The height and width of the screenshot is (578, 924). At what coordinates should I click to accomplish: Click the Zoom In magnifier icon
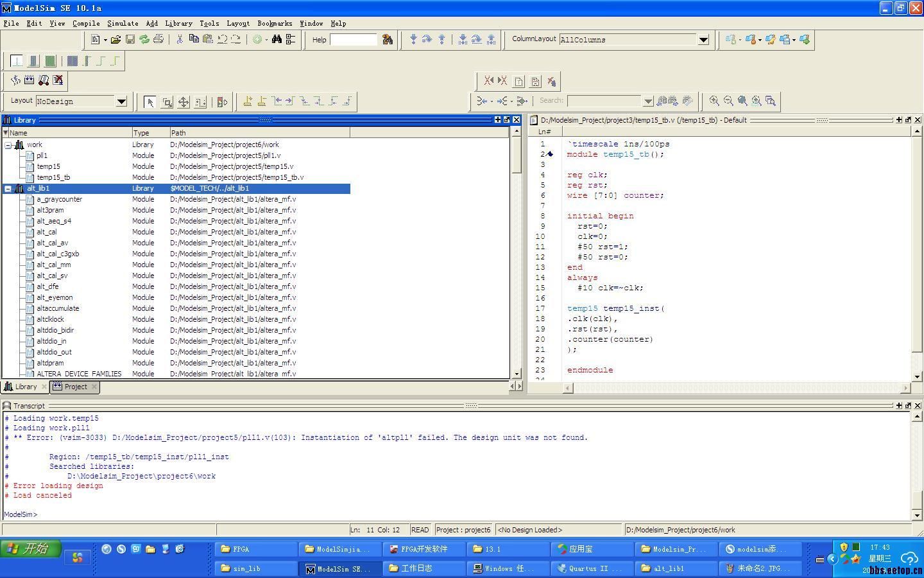(x=714, y=101)
